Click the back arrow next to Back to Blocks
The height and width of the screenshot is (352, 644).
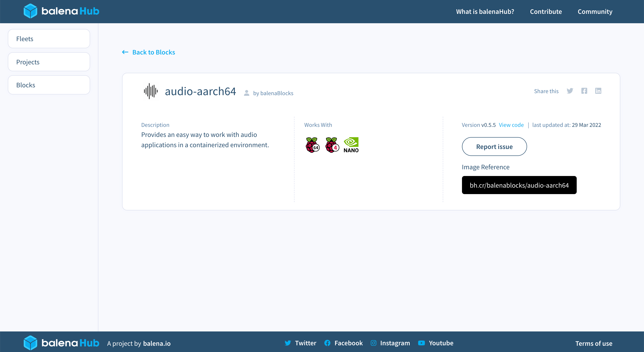tap(125, 52)
